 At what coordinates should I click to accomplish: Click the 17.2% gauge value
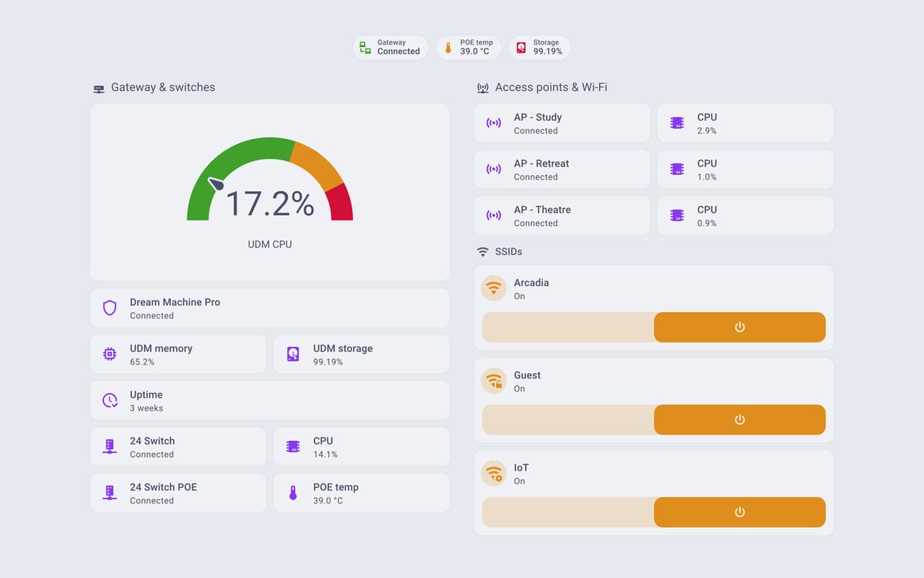point(269,204)
